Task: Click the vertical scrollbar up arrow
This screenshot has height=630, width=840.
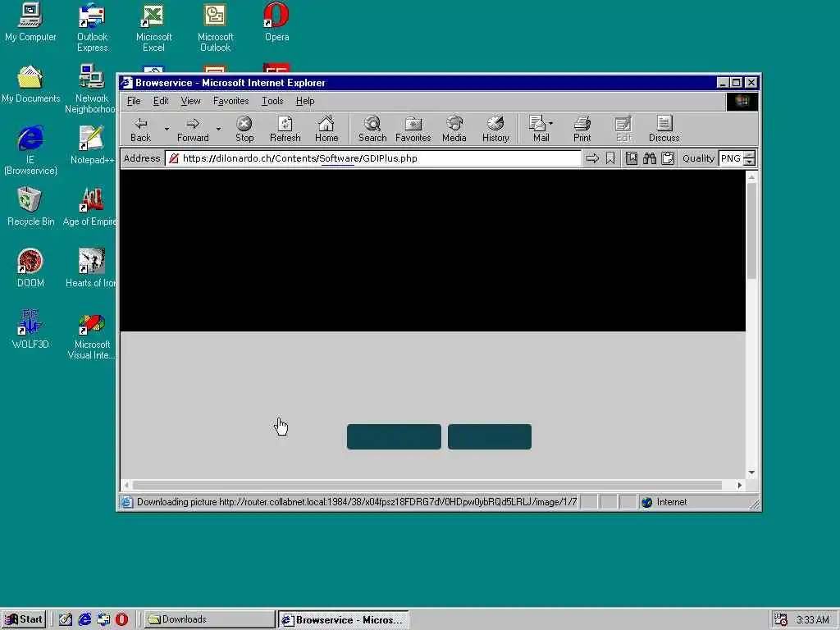Action: tap(751, 176)
